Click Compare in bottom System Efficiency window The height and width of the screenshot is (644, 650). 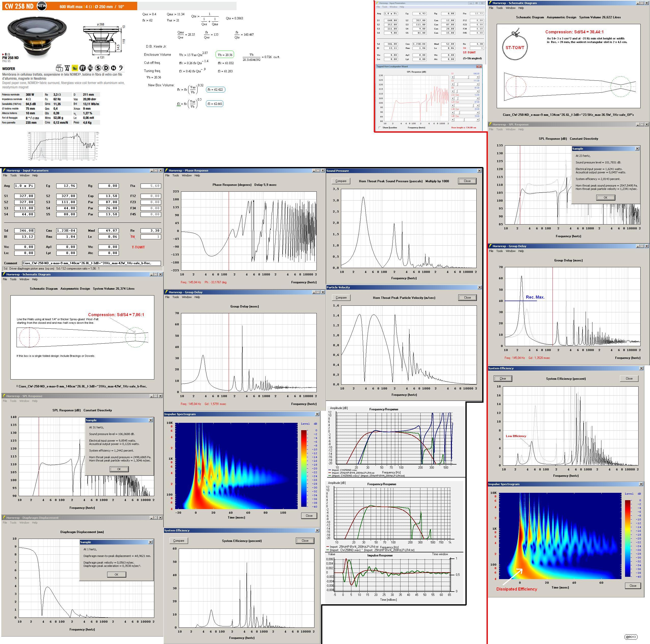point(179,541)
